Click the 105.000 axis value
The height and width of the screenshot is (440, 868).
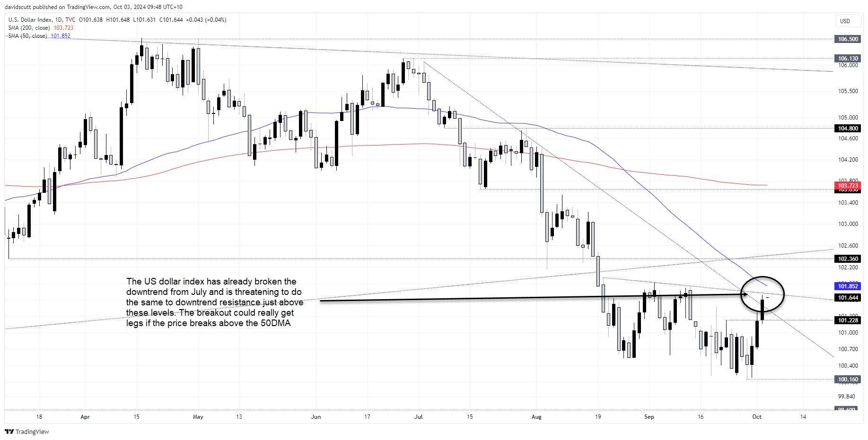click(848, 118)
